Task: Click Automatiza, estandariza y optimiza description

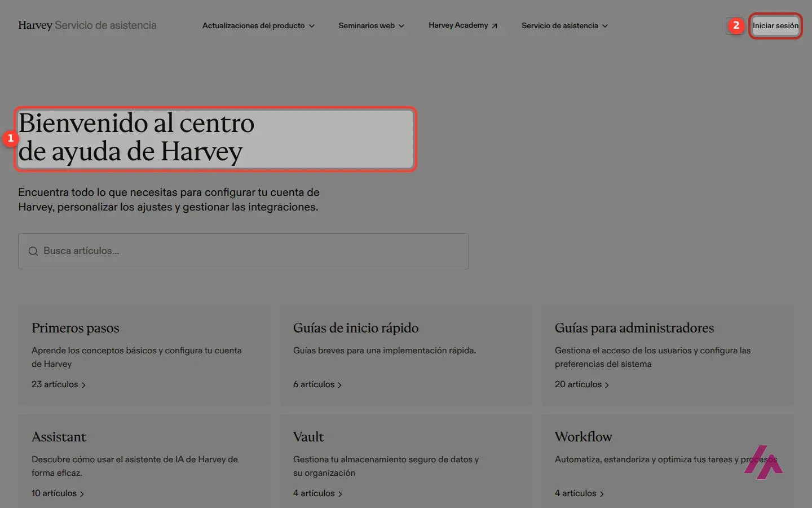Action: click(x=665, y=459)
